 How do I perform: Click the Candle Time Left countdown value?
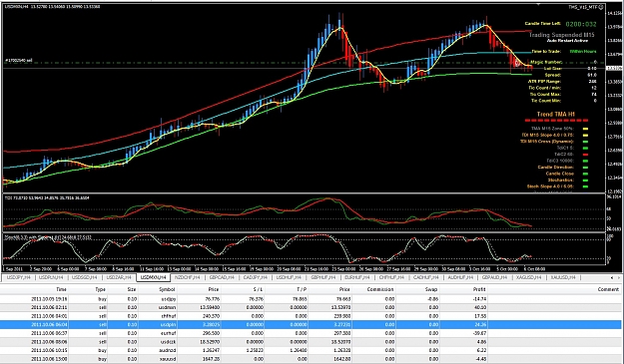coord(581,24)
